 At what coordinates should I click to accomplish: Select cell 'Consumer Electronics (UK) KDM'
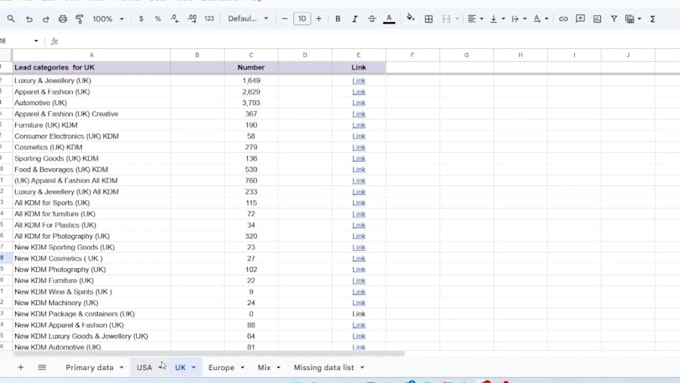(x=92, y=136)
